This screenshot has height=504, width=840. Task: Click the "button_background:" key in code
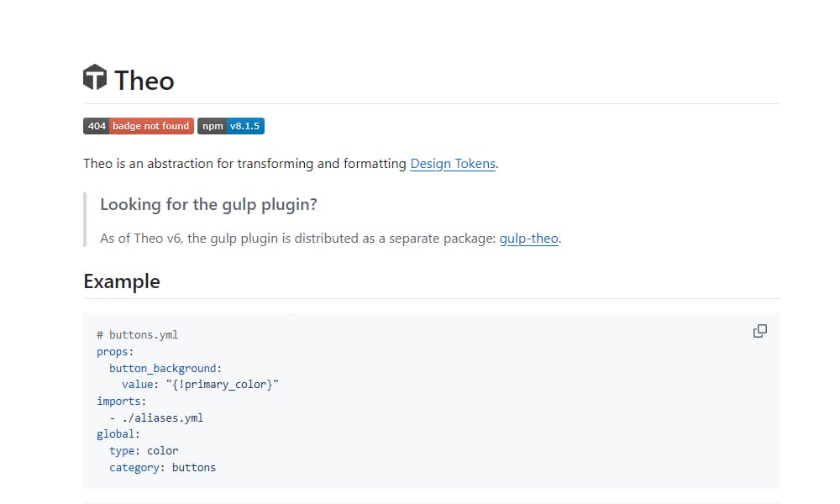[165, 368]
